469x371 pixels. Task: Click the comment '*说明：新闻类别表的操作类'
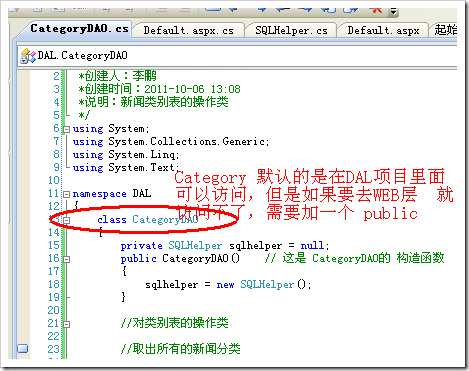(x=153, y=102)
